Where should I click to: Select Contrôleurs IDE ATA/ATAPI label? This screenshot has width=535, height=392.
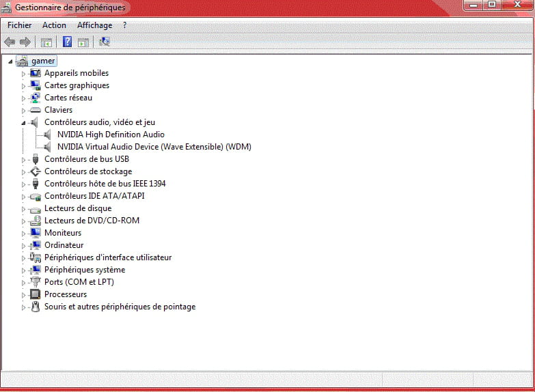[x=94, y=196]
